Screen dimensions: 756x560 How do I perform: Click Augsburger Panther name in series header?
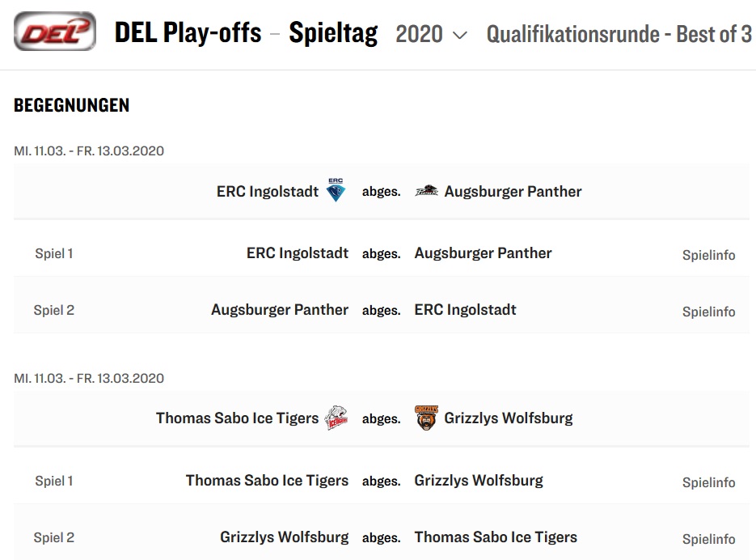tap(513, 191)
